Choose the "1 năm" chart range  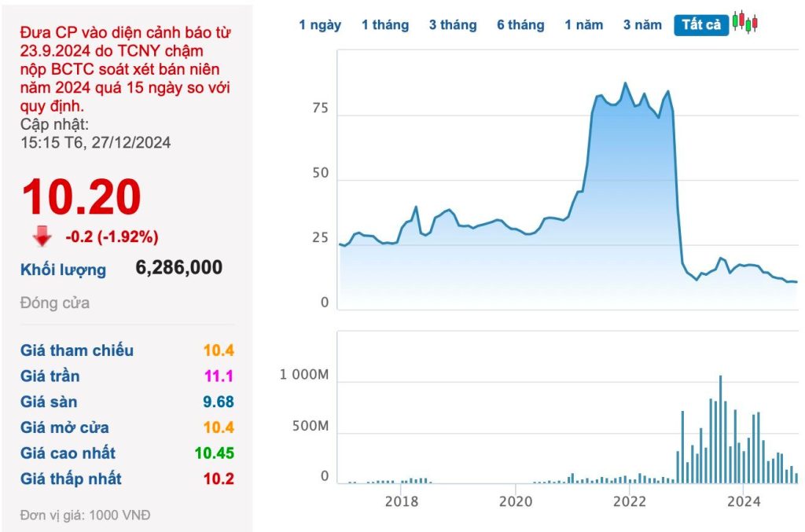583,25
